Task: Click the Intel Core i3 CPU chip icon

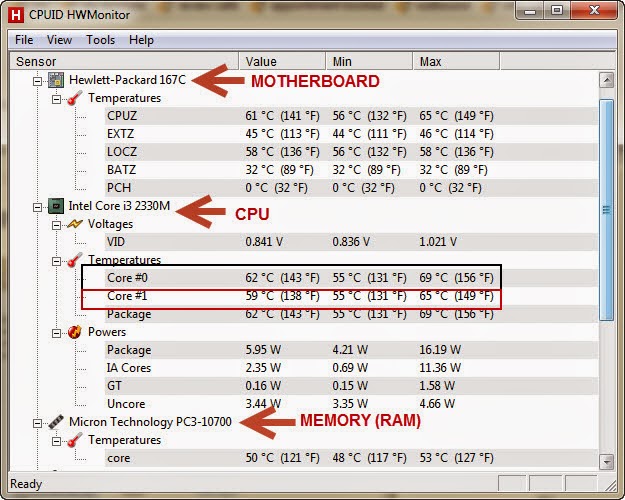Action: [56, 206]
